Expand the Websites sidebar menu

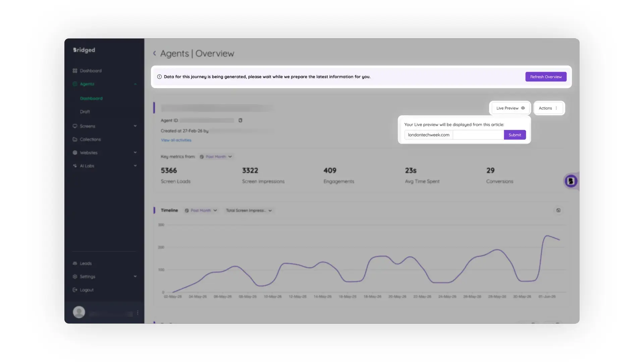[135, 153]
